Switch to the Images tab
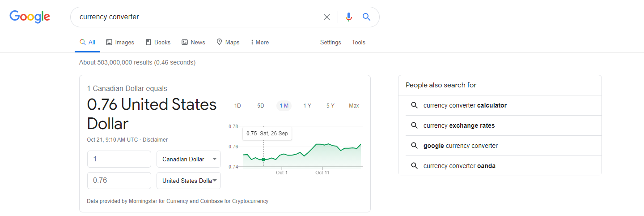This screenshot has width=644, height=216. [x=120, y=42]
